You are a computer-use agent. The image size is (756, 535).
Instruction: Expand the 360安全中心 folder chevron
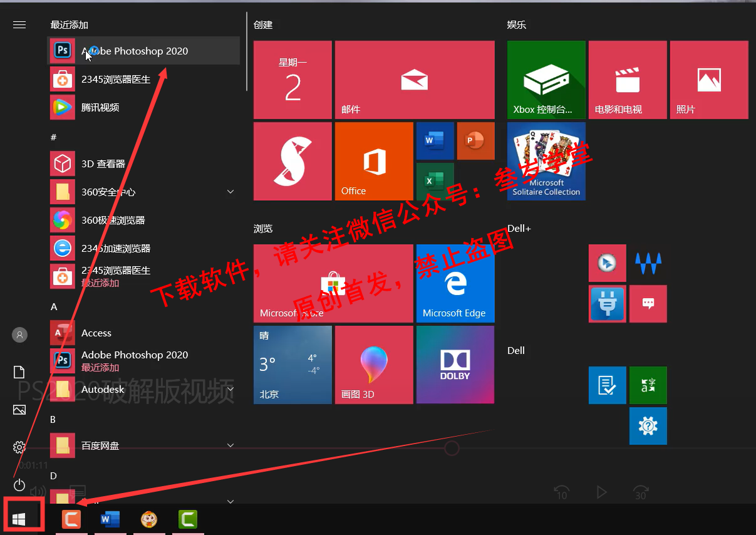[230, 192]
